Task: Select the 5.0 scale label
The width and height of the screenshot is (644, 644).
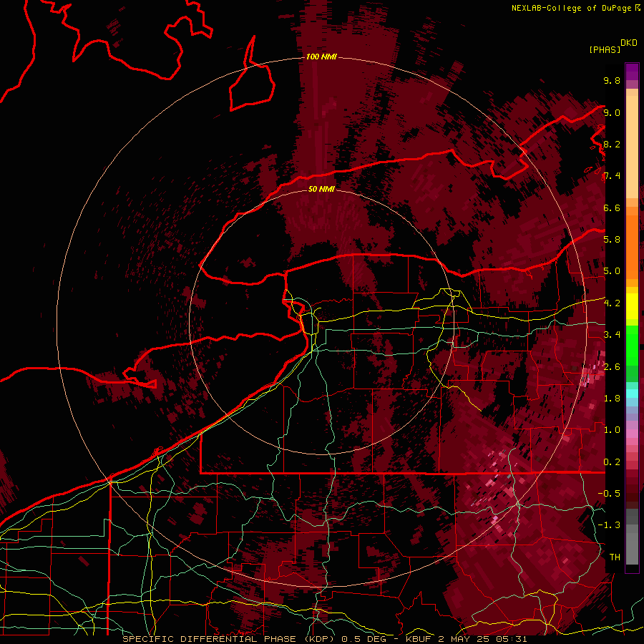Action: pyautogui.click(x=612, y=271)
